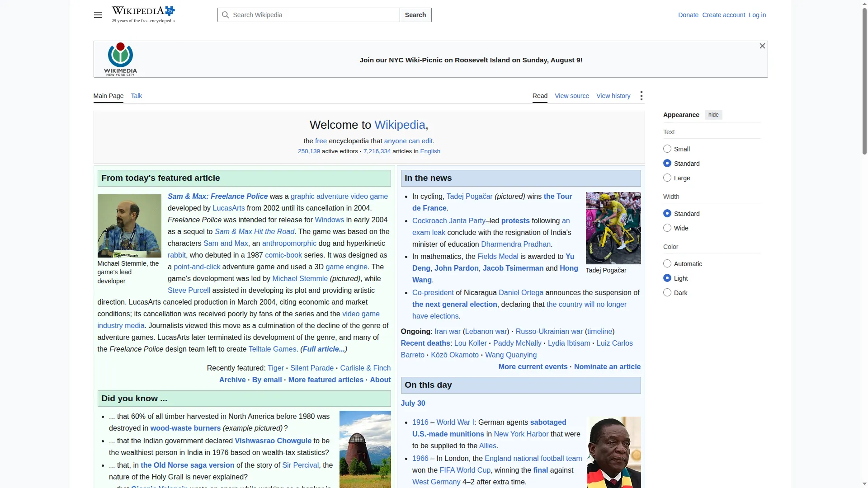The image size is (868, 488).
Task: Open the View source tab
Action: click(572, 96)
